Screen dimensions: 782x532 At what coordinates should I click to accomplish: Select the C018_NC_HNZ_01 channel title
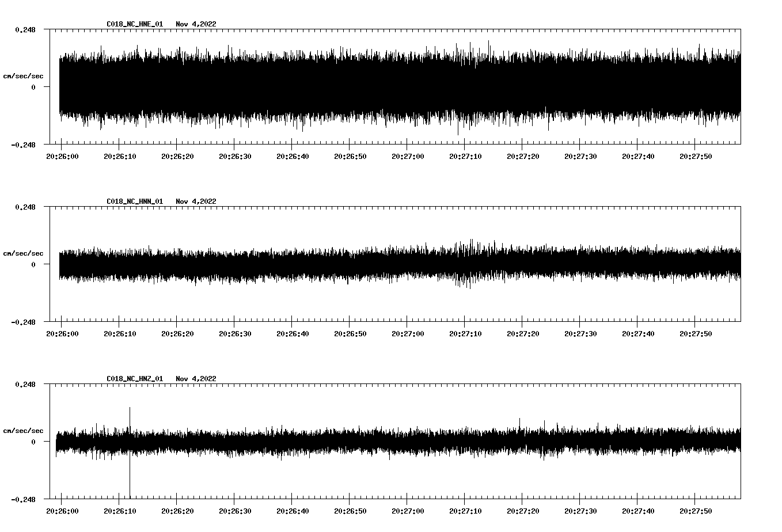(x=135, y=379)
